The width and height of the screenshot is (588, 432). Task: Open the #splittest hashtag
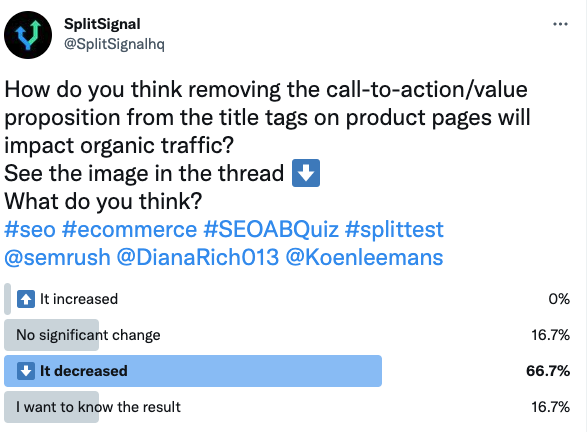394,229
